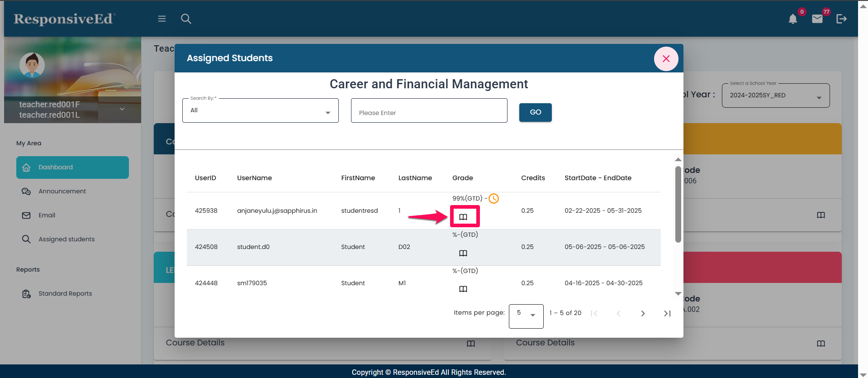Open Assigned students menu item

pos(66,239)
